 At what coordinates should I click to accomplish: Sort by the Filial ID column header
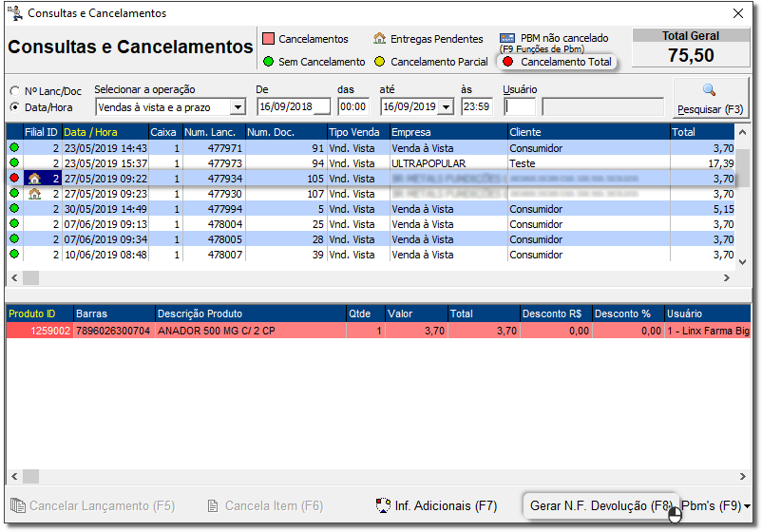pos(41,132)
